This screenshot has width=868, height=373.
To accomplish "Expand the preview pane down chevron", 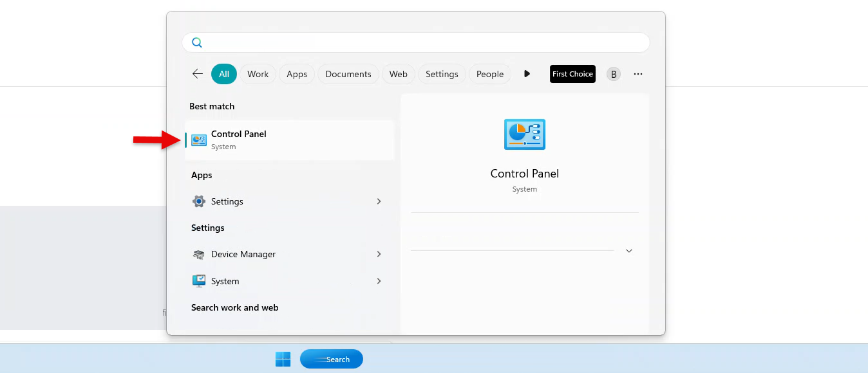I will pos(629,251).
